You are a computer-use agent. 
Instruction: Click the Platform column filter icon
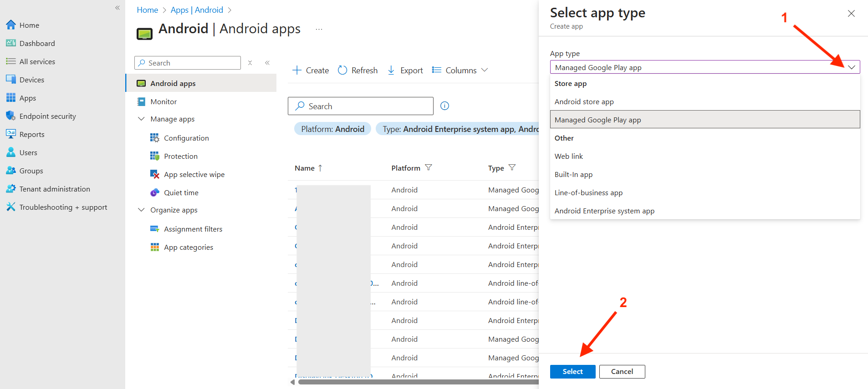click(428, 168)
